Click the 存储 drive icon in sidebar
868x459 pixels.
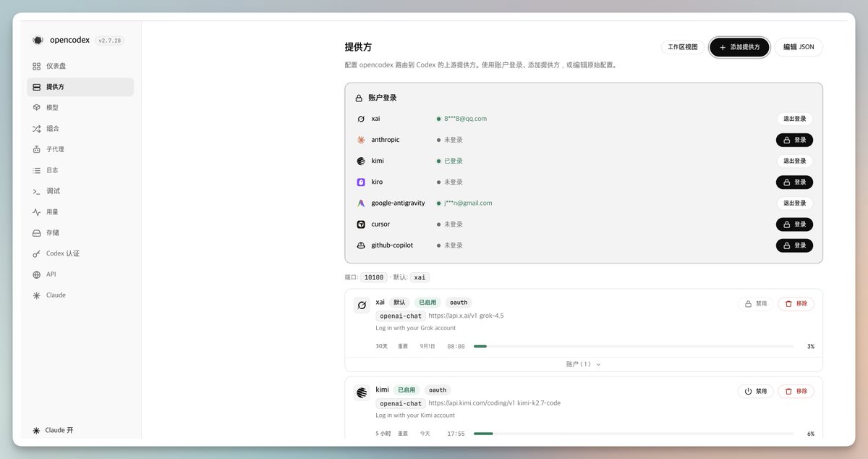click(37, 233)
